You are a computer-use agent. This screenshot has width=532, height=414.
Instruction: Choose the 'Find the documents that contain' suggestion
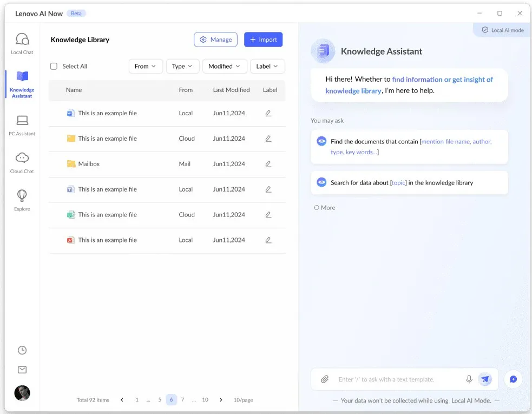click(409, 147)
